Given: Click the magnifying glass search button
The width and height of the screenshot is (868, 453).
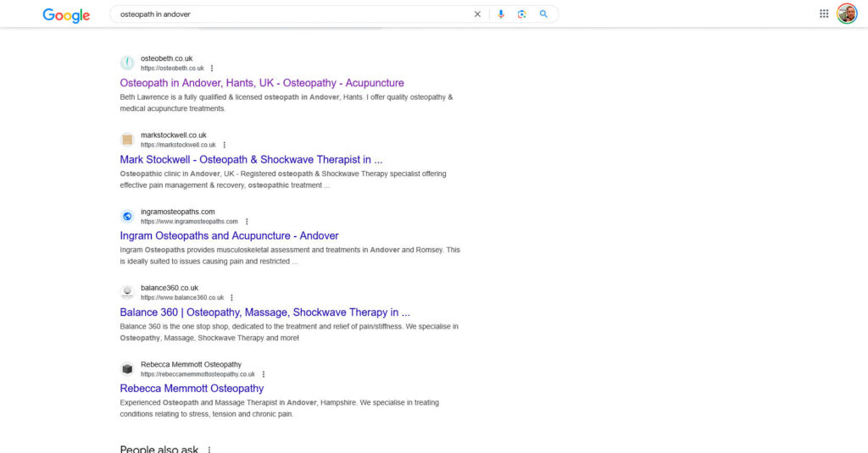Looking at the screenshot, I should (543, 14).
